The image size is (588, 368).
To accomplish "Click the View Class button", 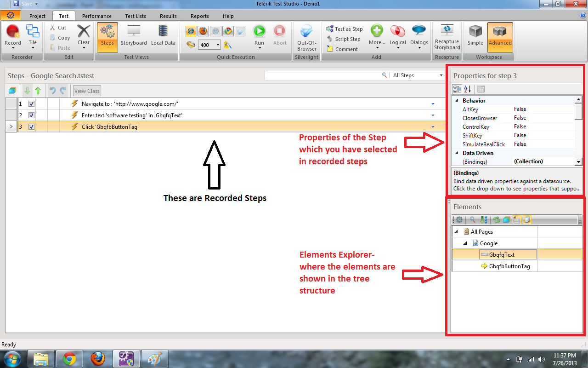I will pos(87,91).
